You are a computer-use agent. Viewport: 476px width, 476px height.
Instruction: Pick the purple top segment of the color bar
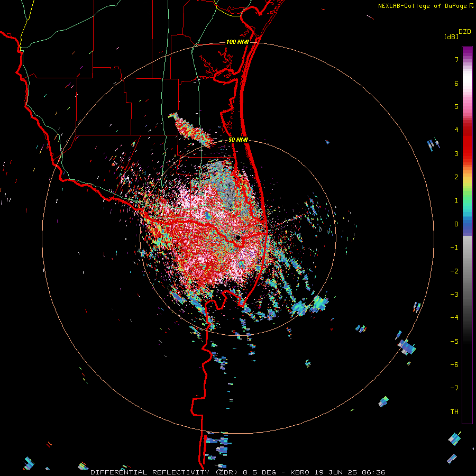[467, 52]
